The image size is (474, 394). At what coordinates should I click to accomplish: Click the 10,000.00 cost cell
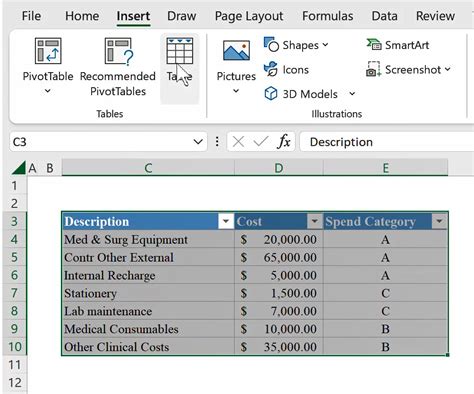pyautogui.click(x=279, y=329)
